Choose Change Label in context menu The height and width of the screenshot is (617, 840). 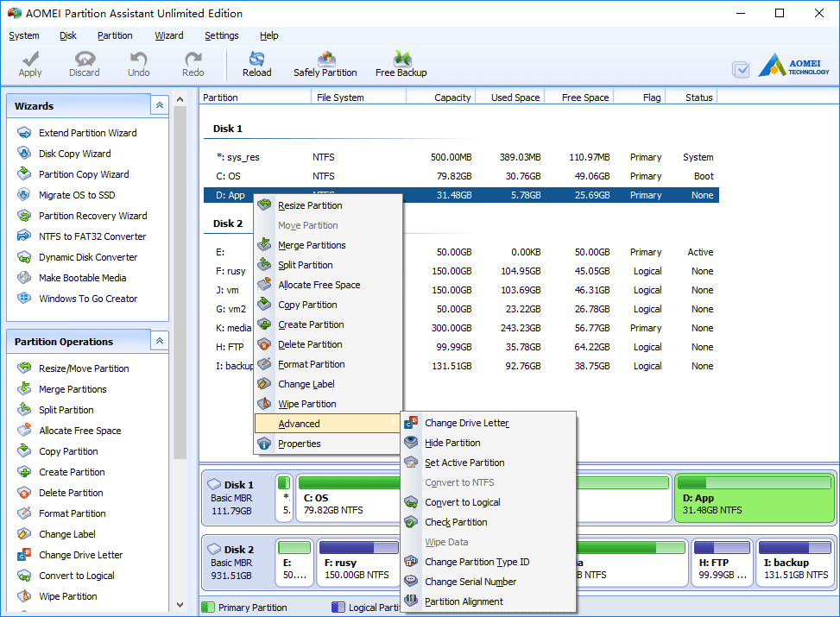pos(328,384)
